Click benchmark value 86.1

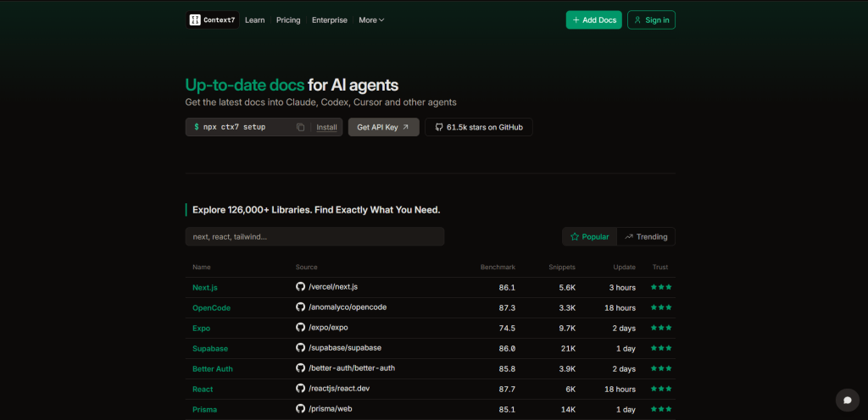[x=507, y=287]
